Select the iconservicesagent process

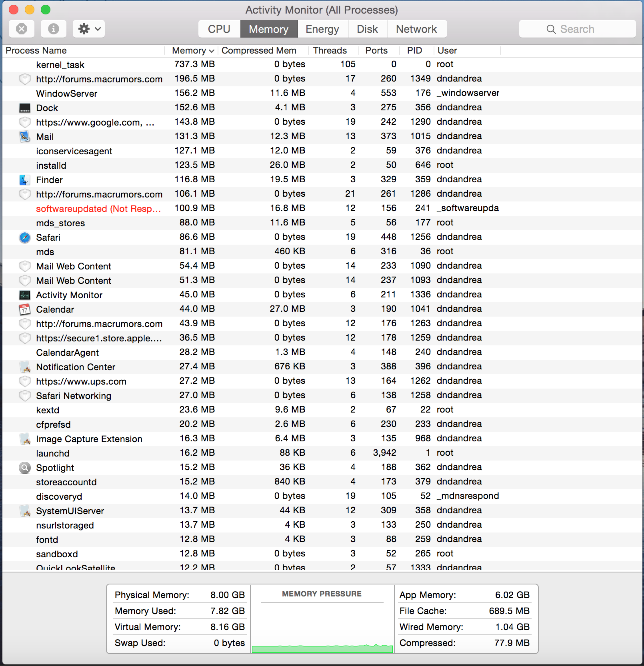coord(322,151)
